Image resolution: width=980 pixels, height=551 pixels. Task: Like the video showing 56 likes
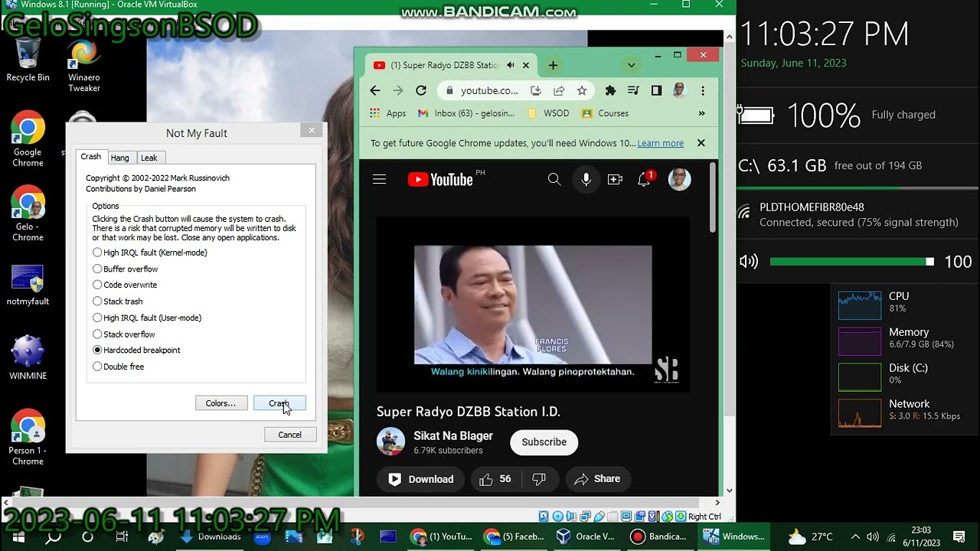coord(495,479)
